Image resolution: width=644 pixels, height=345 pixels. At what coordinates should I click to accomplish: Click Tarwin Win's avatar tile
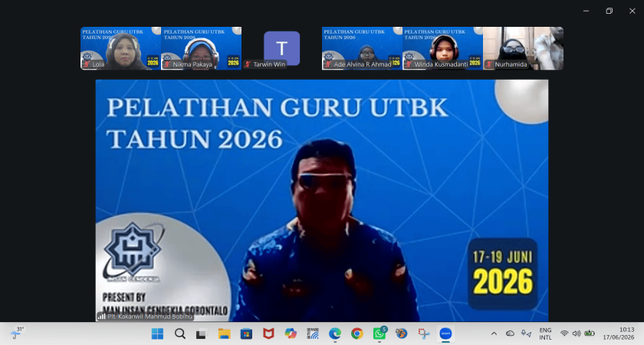282,48
